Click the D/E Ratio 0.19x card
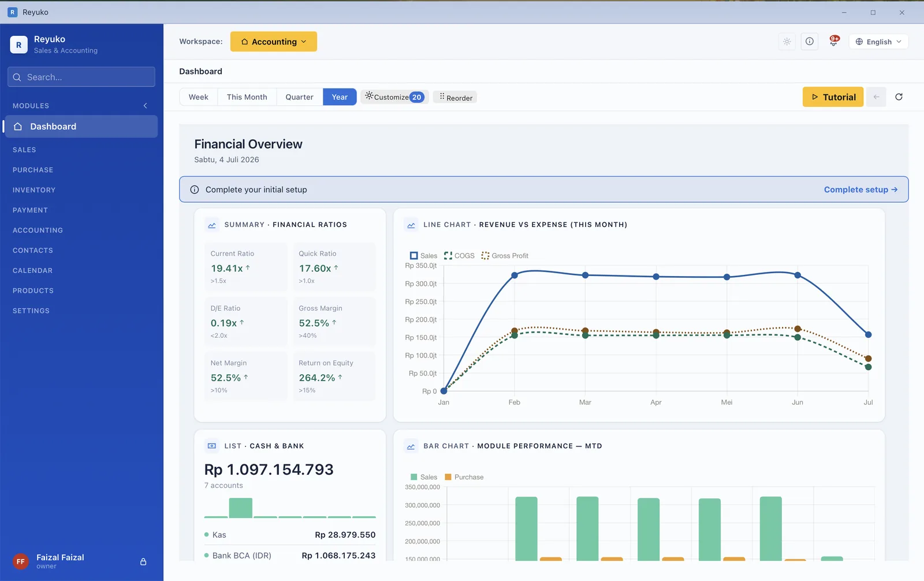924x581 pixels. (x=246, y=322)
